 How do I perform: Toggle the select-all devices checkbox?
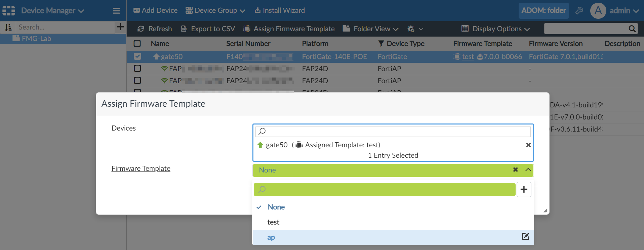coord(137,44)
